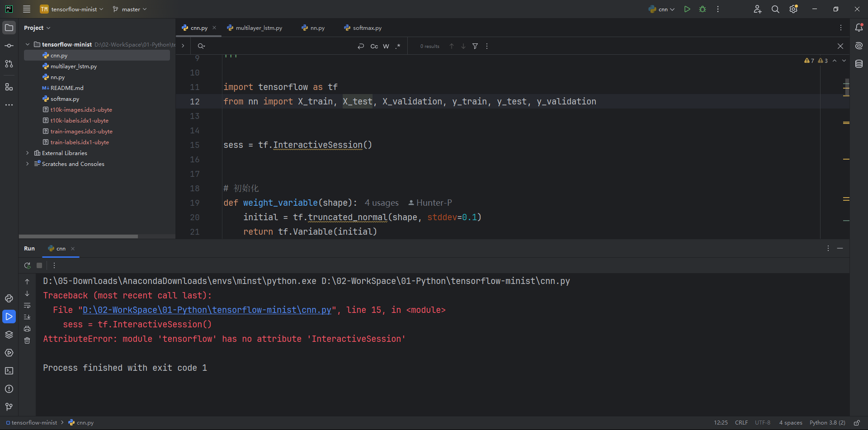868x430 pixels.
Task: Clear all Run console output with the trash icon
Action: coord(27,340)
